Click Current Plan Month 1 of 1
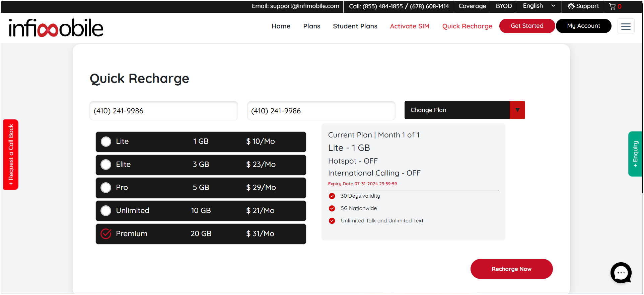 pos(374,135)
